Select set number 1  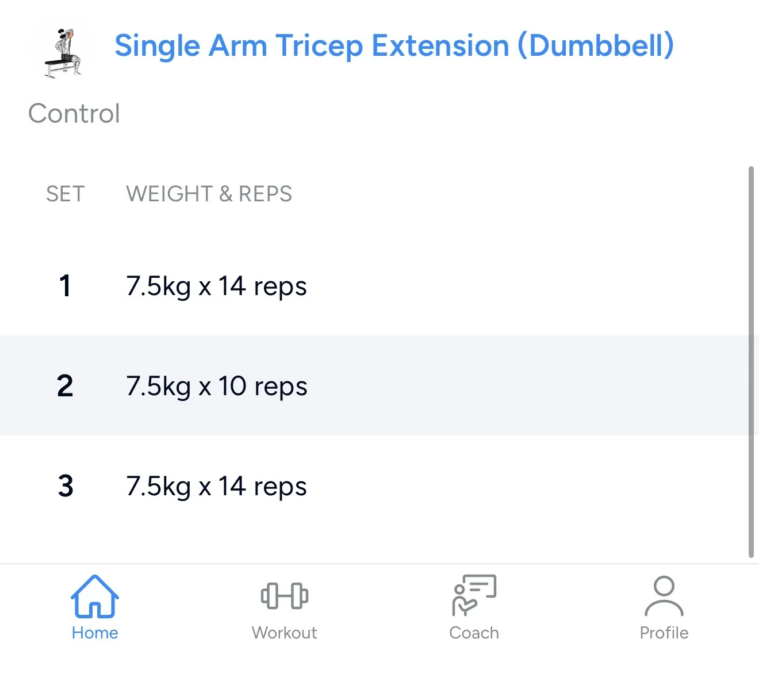[66, 286]
